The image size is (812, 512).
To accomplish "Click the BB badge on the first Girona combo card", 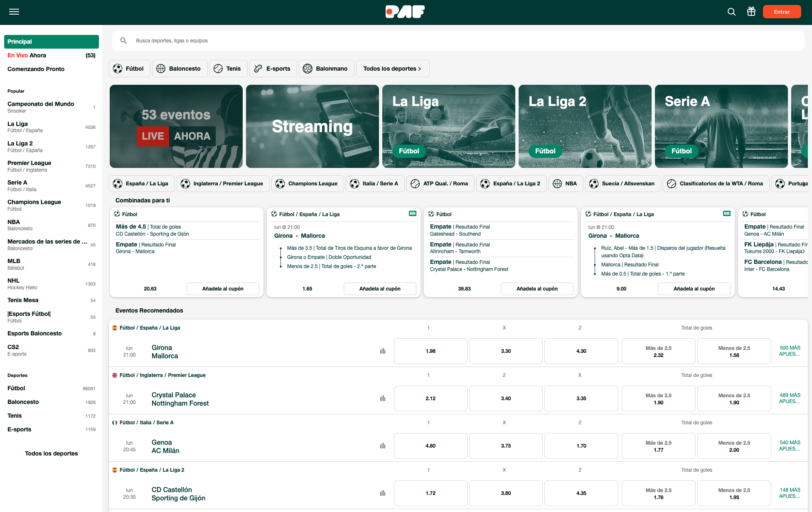I will tap(413, 214).
